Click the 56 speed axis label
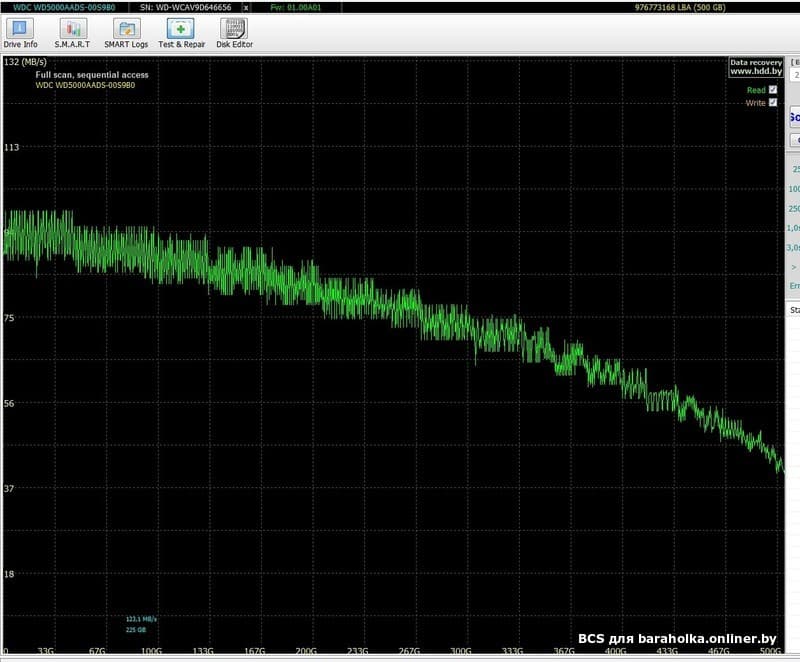The image size is (800, 662). click(x=9, y=403)
